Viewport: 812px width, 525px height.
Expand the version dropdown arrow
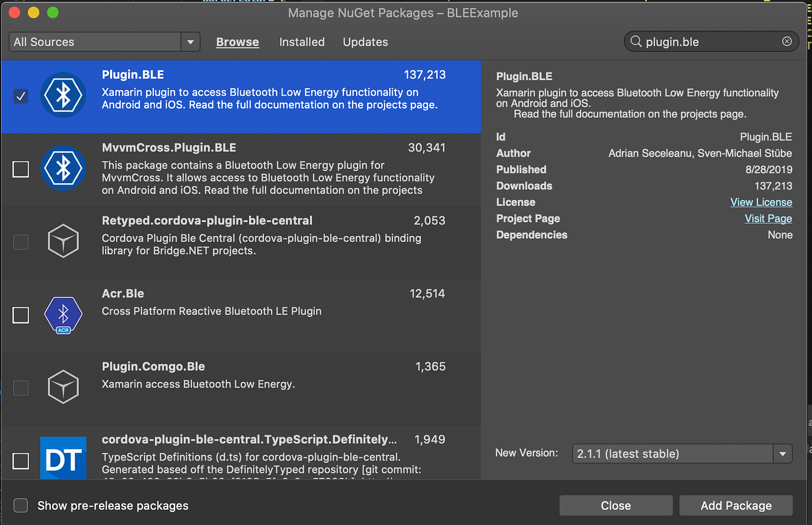click(x=782, y=453)
